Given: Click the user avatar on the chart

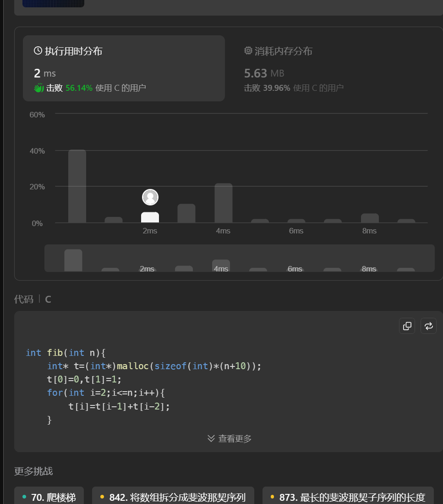Looking at the screenshot, I should coord(150,197).
